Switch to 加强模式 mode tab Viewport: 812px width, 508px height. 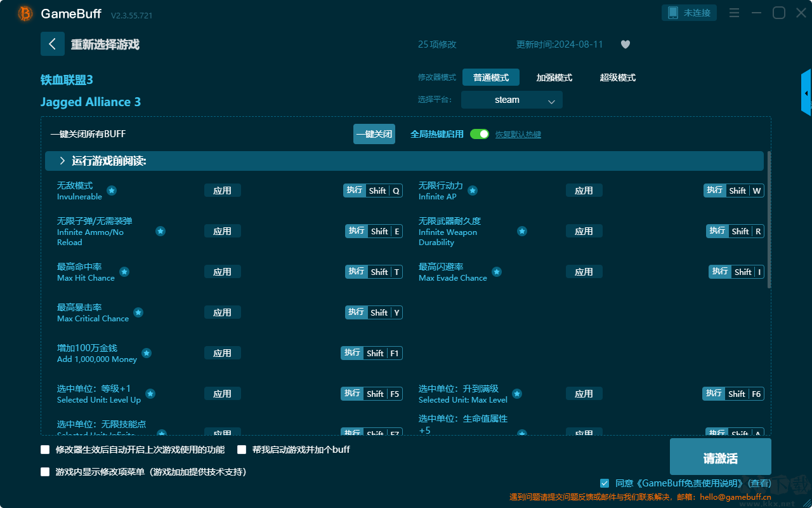(x=554, y=77)
